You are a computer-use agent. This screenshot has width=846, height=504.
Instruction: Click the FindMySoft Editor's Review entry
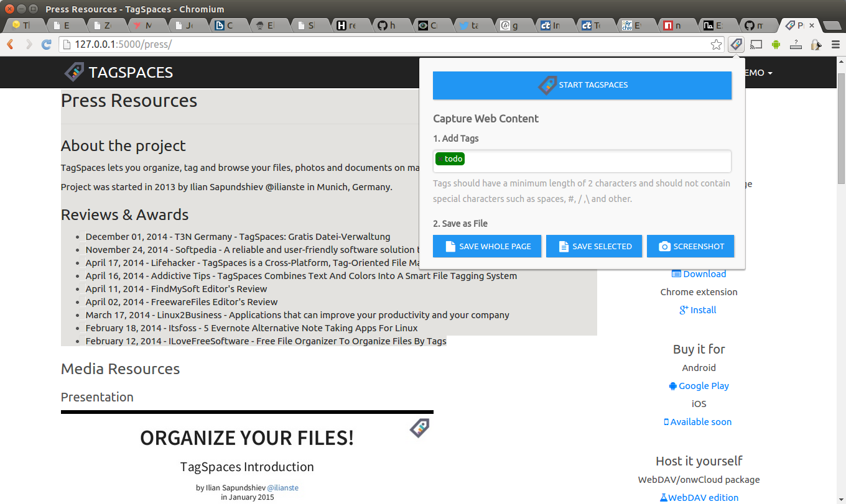point(176,289)
